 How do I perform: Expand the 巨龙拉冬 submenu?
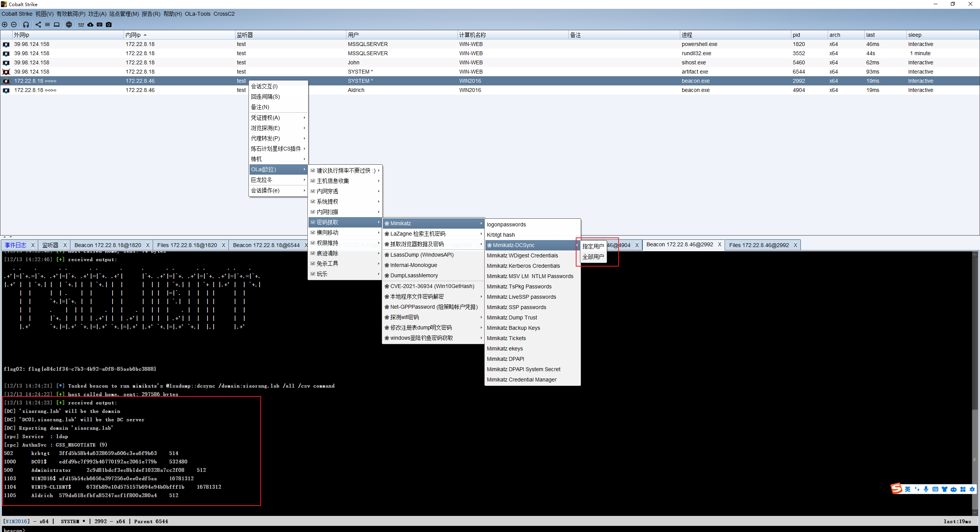click(x=278, y=180)
